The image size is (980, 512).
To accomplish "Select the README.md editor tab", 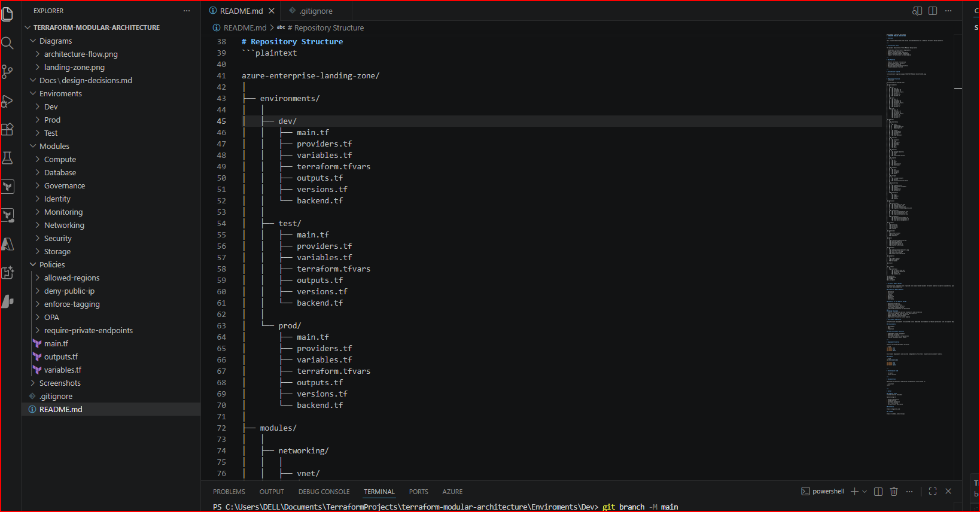I will [242, 11].
